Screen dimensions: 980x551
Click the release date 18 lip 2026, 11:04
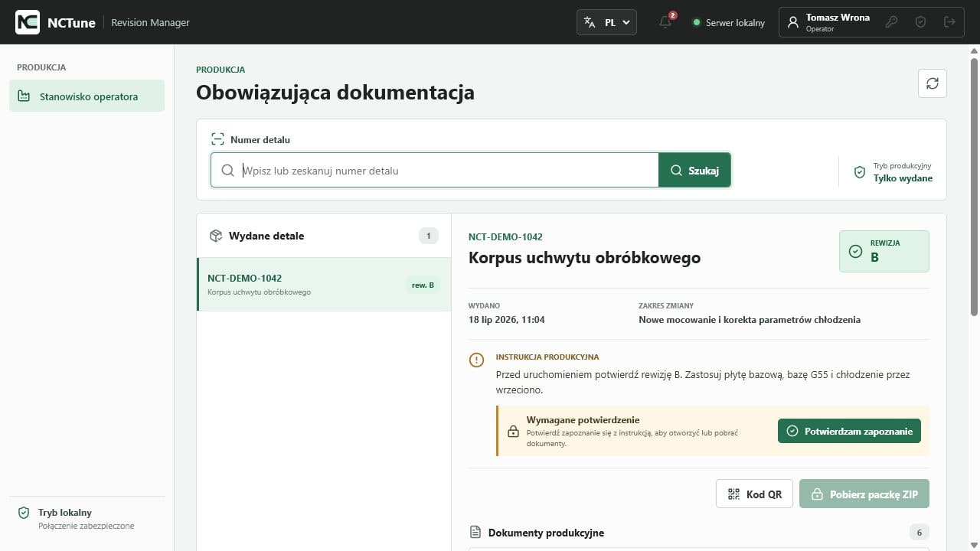(507, 319)
